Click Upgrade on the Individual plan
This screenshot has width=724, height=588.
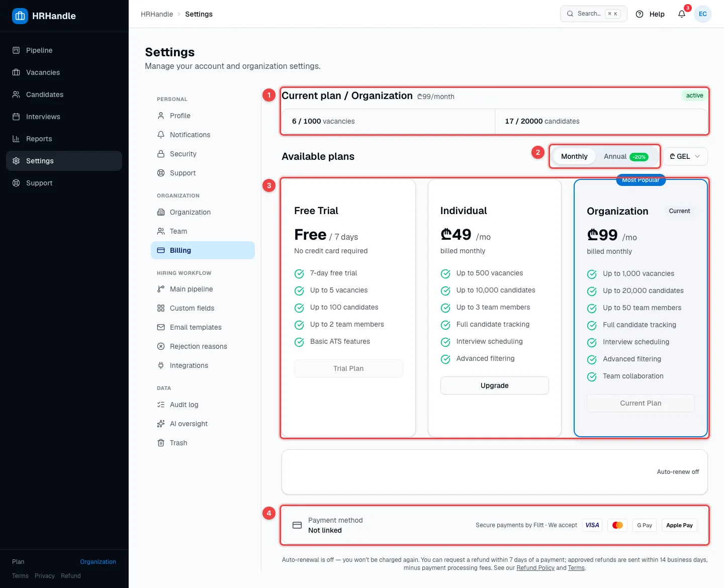pyautogui.click(x=495, y=385)
